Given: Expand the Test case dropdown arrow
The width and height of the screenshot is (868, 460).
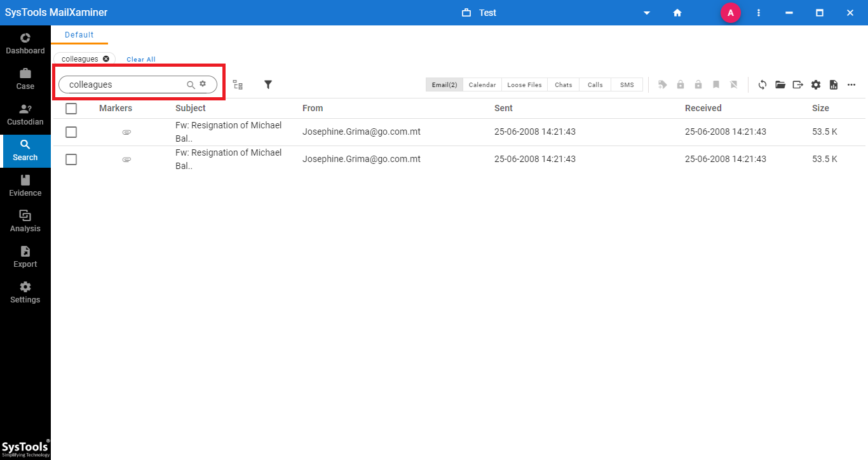Looking at the screenshot, I should pos(647,13).
